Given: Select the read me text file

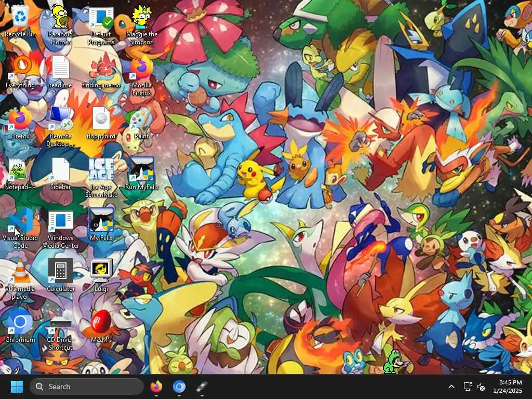Looking at the screenshot, I should pyautogui.click(x=60, y=72).
